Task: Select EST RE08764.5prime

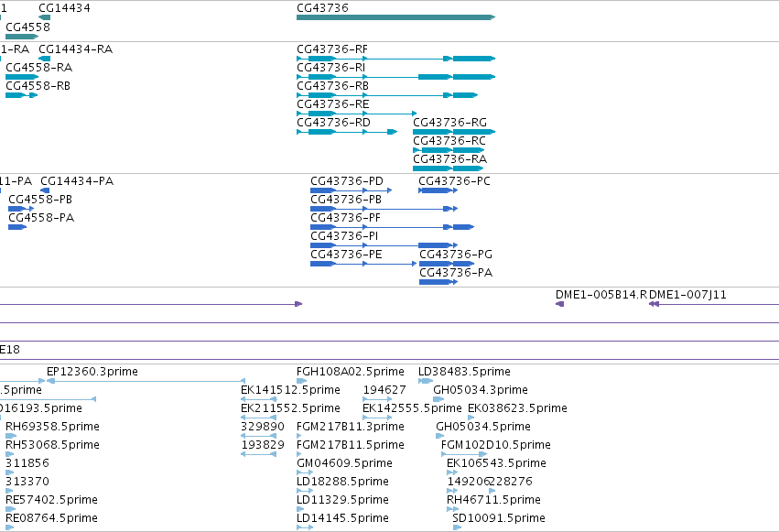Action: [10, 528]
